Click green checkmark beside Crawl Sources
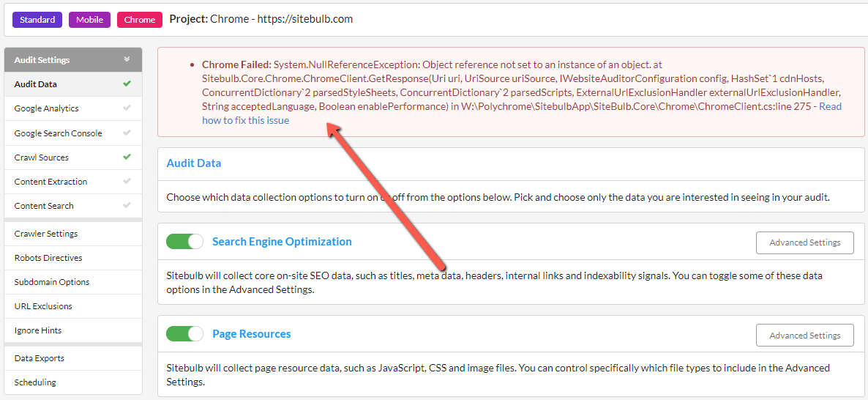This screenshot has height=400, width=868. [127, 157]
